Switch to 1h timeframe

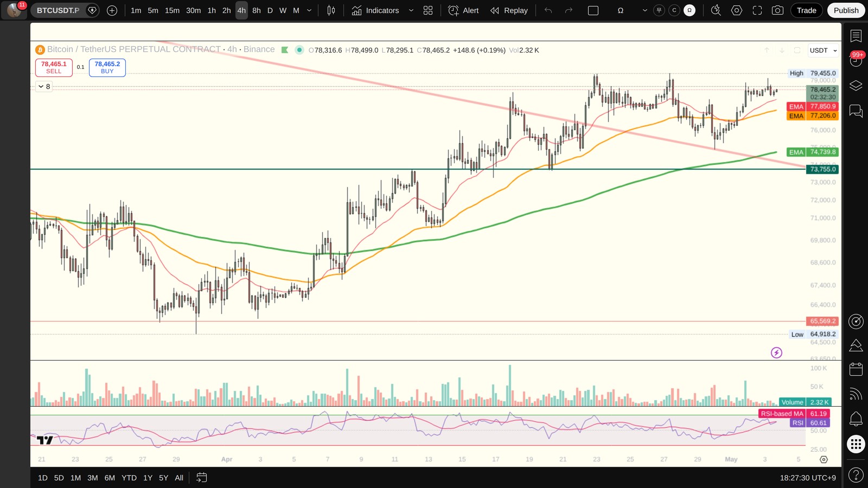[212, 10]
